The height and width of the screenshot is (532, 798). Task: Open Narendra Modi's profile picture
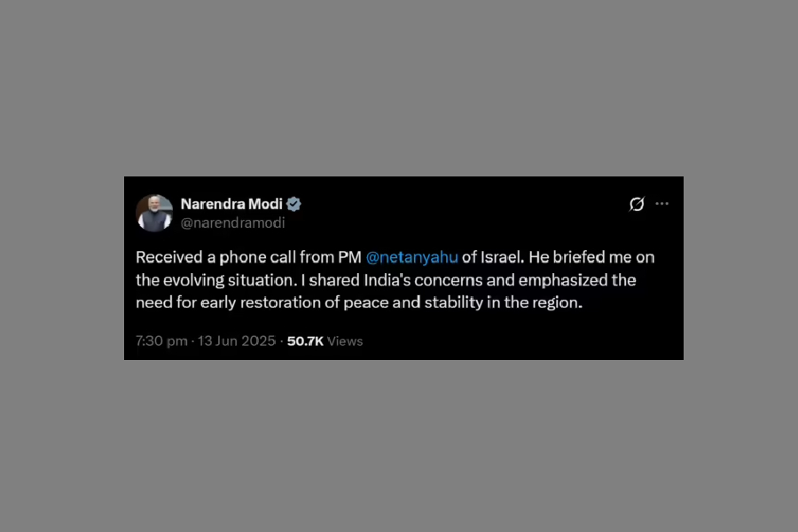click(x=154, y=213)
